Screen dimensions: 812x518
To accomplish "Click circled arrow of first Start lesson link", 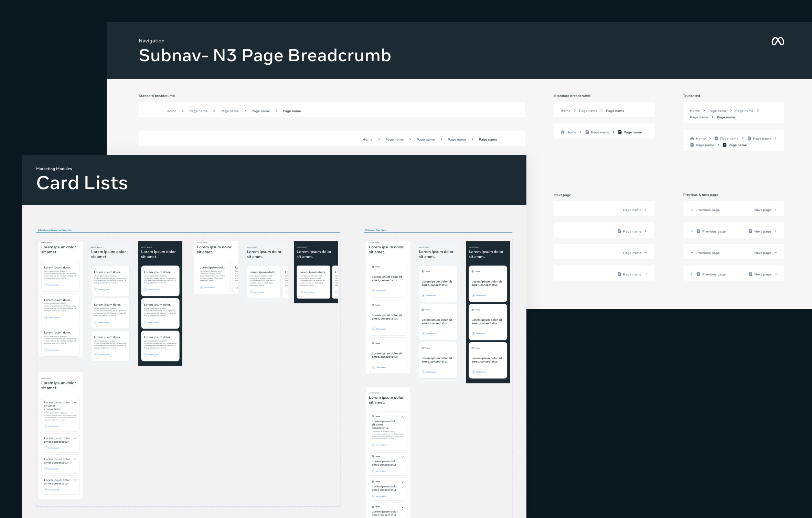I will [373, 291].
